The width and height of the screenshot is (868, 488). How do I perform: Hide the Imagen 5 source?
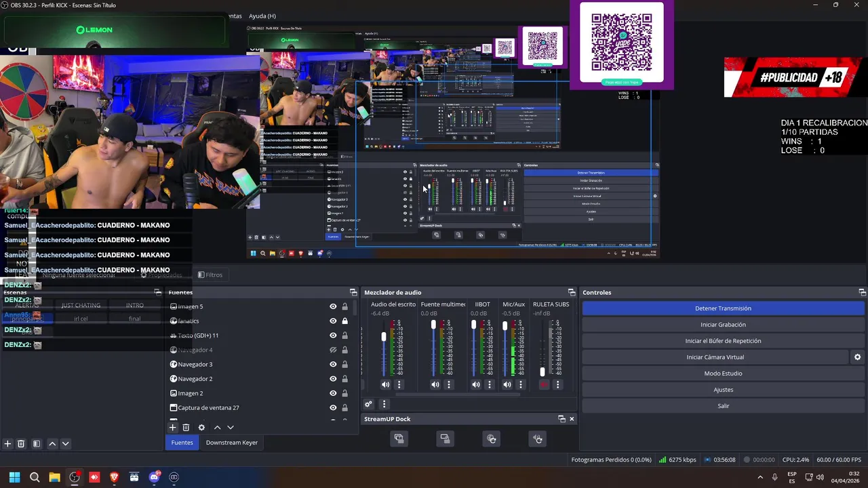coord(333,306)
